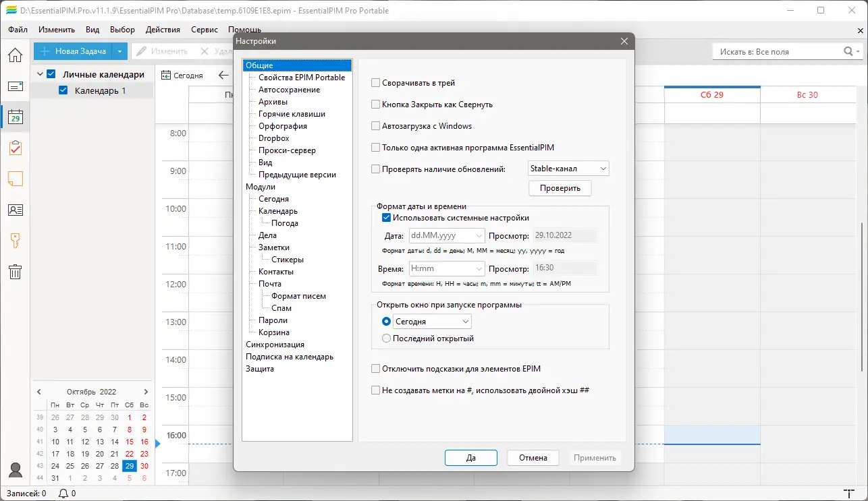868x501 pixels.
Task: Go back with the calendar left arrow
Action: [224, 76]
